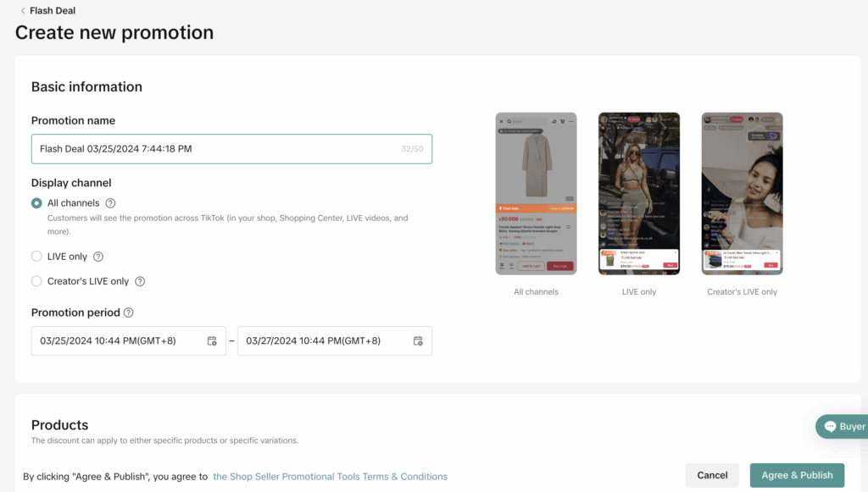Select the LIVE only radio button
Viewport: 868px width, 492px height.
36,257
